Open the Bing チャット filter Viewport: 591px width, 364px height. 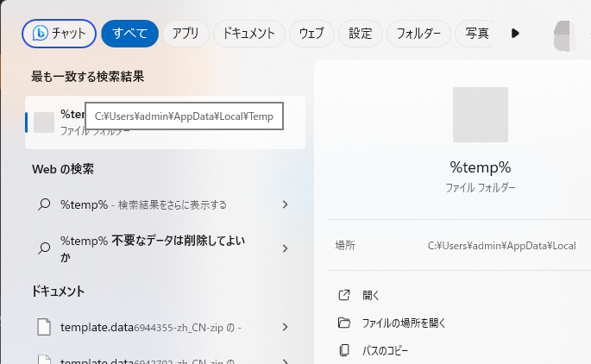pyautogui.click(x=59, y=34)
